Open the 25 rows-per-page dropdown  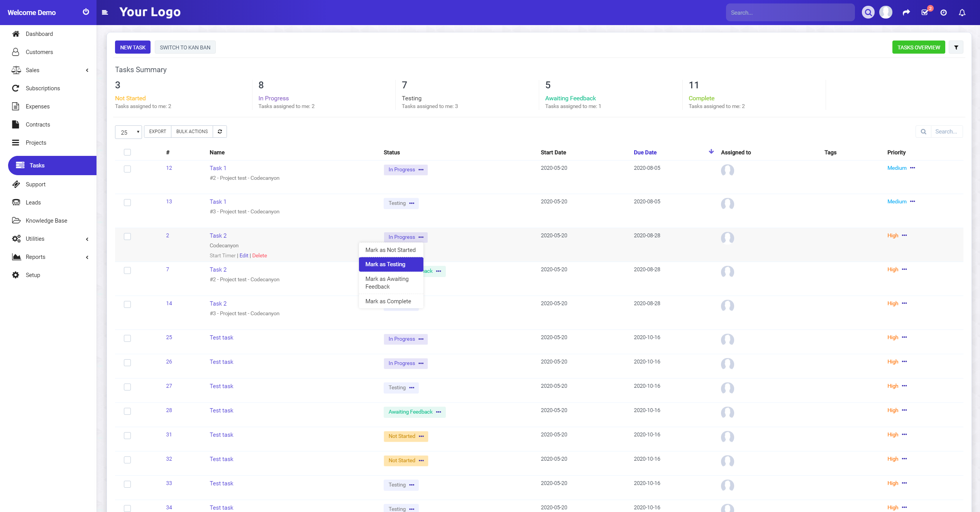click(129, 132)
